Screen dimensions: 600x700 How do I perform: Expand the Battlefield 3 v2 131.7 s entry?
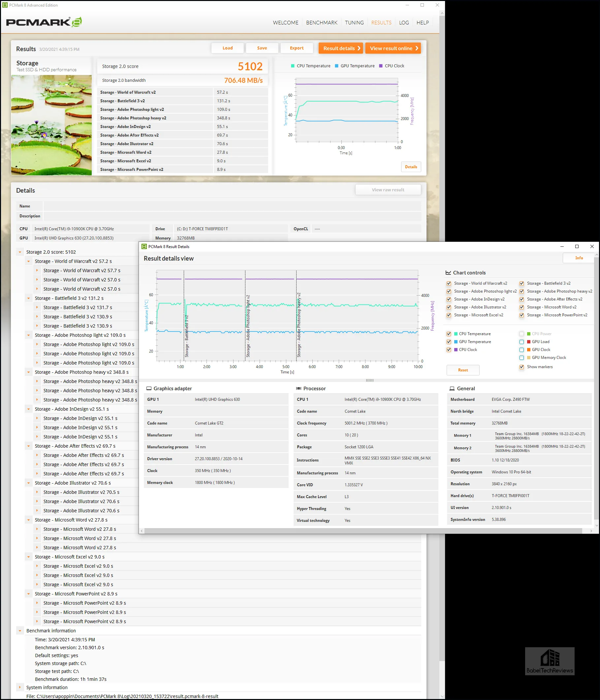[x=37, y=307]
